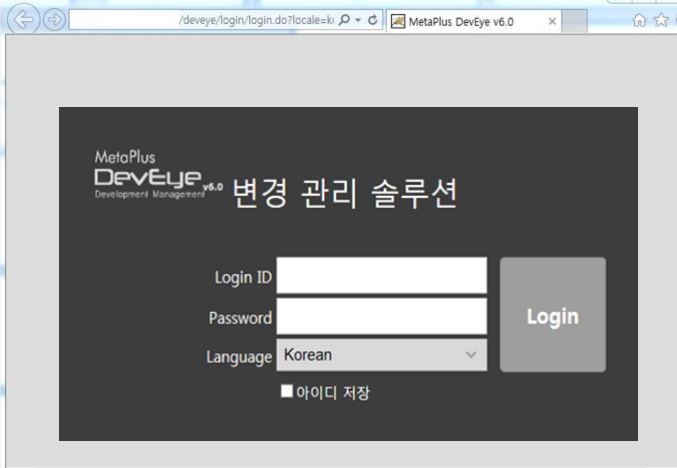This screenshot has width=677, height=468.
Task: Open Favorites with the star icon
Action: (x=661, y=20)
